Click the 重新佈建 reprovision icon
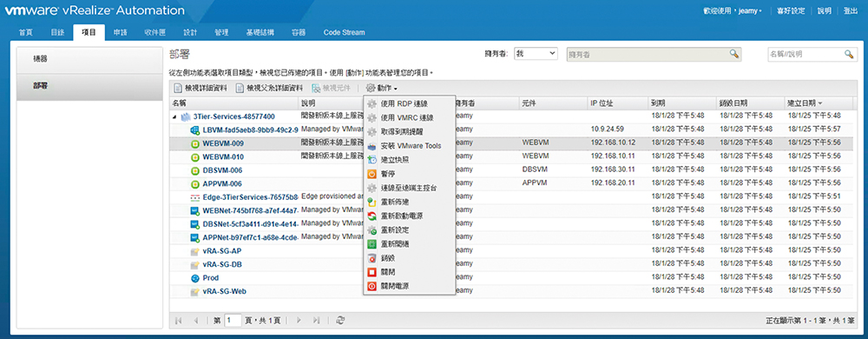This screenshot has height=339, width=868. 372,203
